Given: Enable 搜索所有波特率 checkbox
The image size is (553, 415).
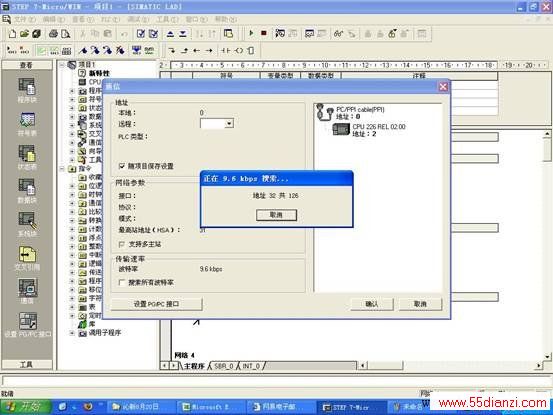Looking at the screenshot, I should coord(122,282).
